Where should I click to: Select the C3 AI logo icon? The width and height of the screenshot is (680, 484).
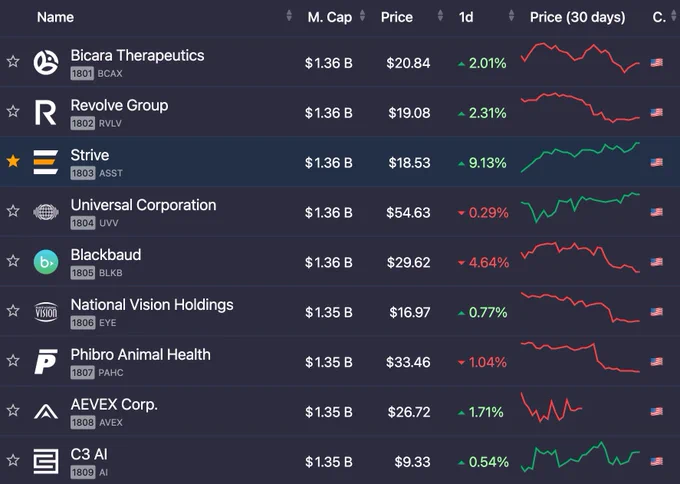click(x=46, y=461)
